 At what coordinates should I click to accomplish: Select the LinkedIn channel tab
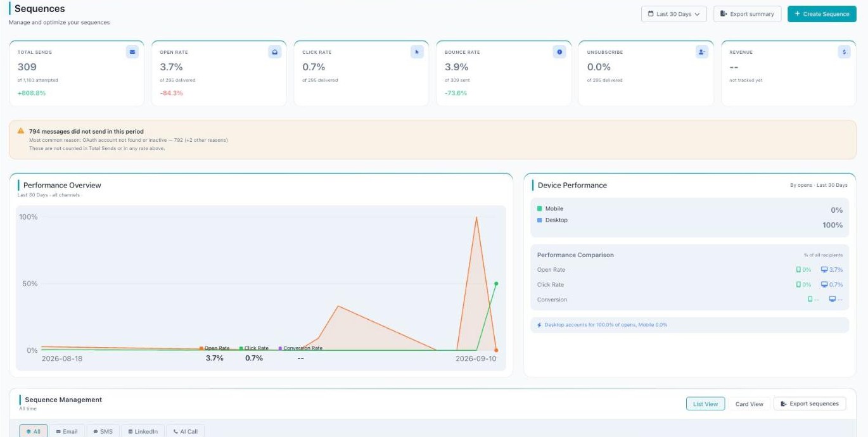[143, 431]
